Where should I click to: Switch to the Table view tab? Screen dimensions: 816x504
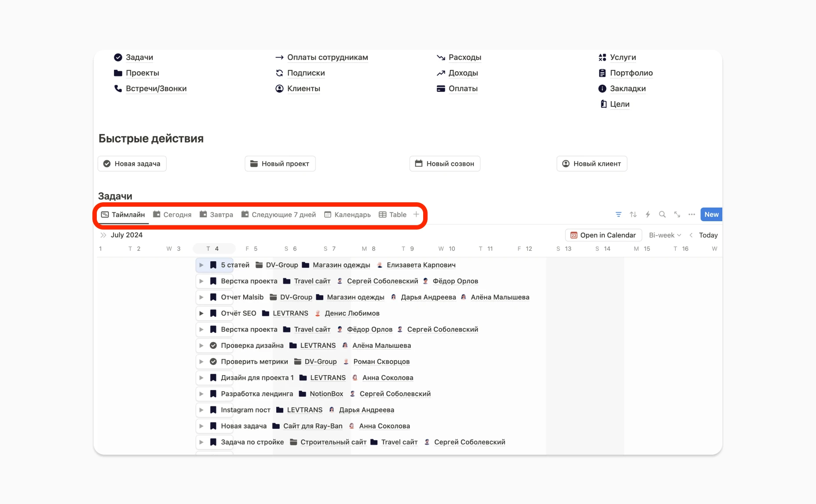393,214
